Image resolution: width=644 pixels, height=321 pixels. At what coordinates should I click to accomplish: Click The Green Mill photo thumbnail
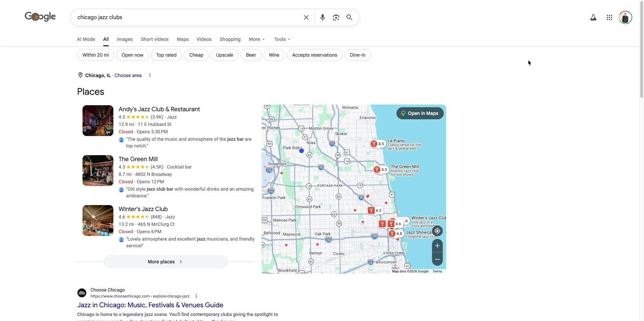tap(98, 171)
